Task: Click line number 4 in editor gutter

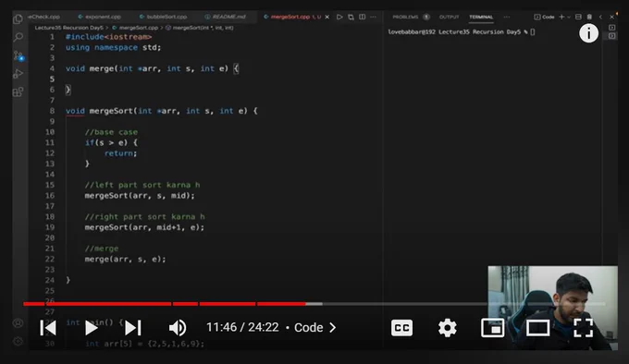Action: (52, 68)
